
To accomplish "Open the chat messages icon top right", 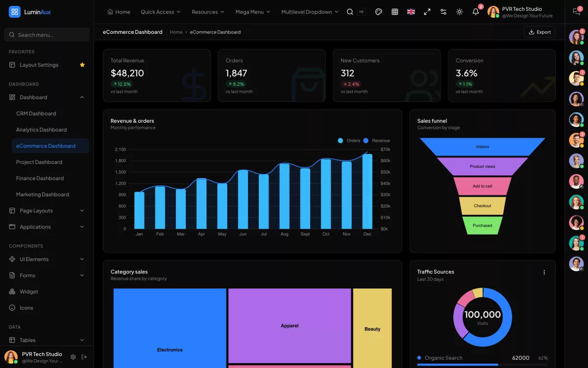I will pos(576,12).
